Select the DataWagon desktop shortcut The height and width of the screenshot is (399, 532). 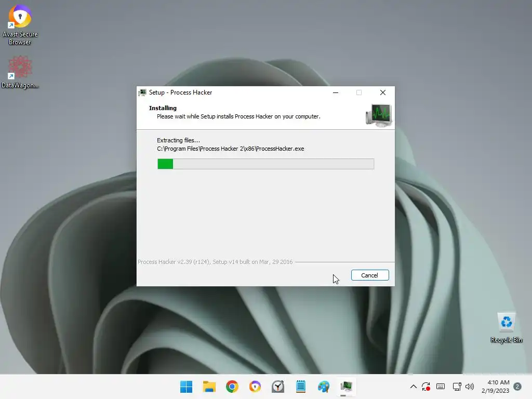20,72
